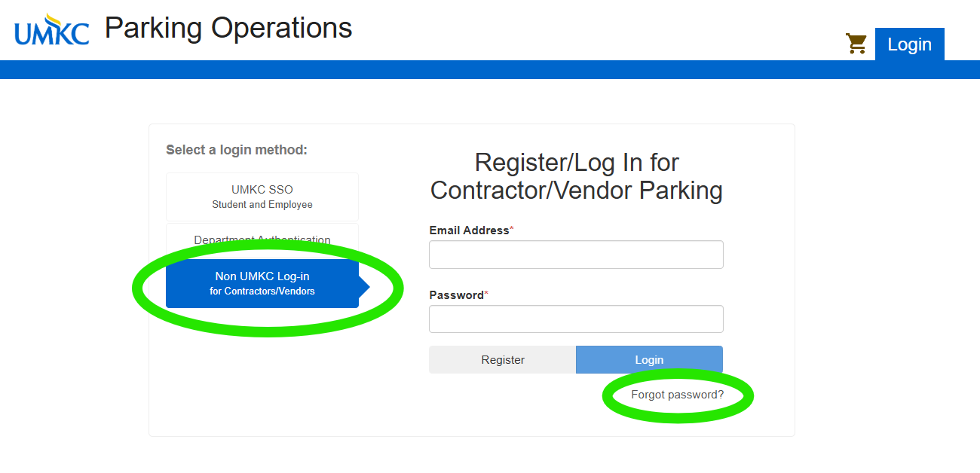Screen dimensions: 980x473
Task: Select Non UMKC Log-in for Contractors/Vendors
Action: (262, 283)
